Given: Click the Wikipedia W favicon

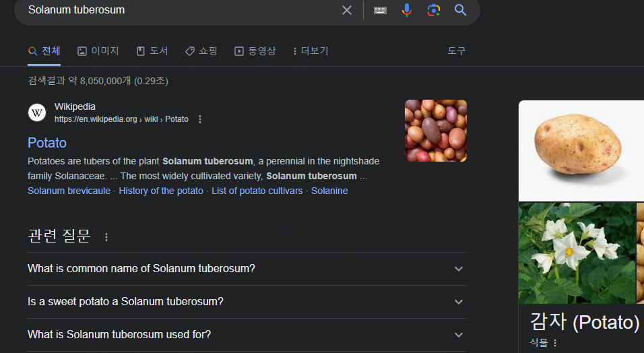Looking at the screenshot, I should coord(37,113).
